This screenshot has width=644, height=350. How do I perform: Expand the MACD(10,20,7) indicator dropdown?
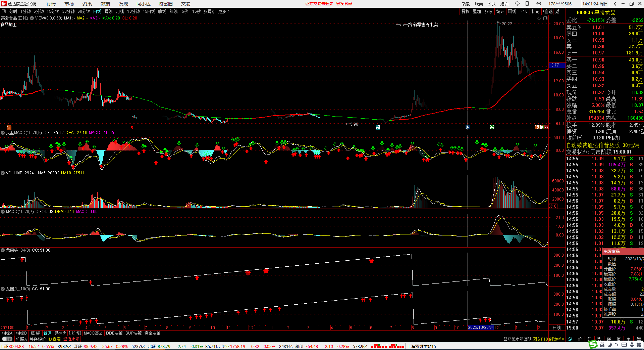[x=3, y=212]
